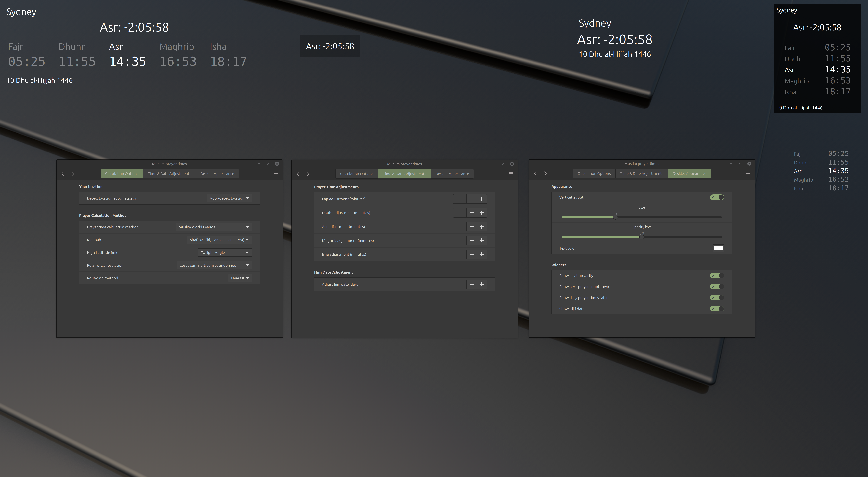Decrease Fajr adjustment minutes

pyautogui.click(x=471, y=199)
